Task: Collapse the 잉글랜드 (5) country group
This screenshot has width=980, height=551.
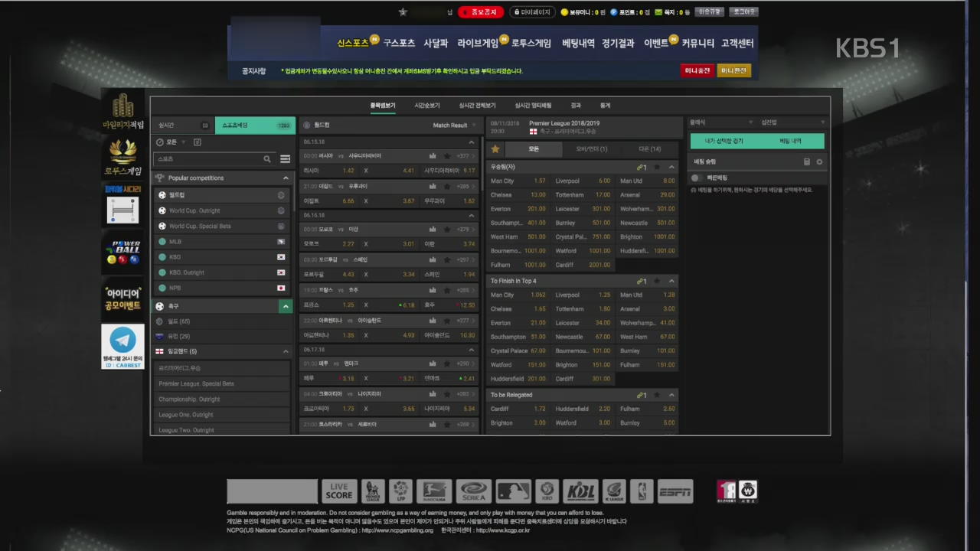Action: coord(286,351)
